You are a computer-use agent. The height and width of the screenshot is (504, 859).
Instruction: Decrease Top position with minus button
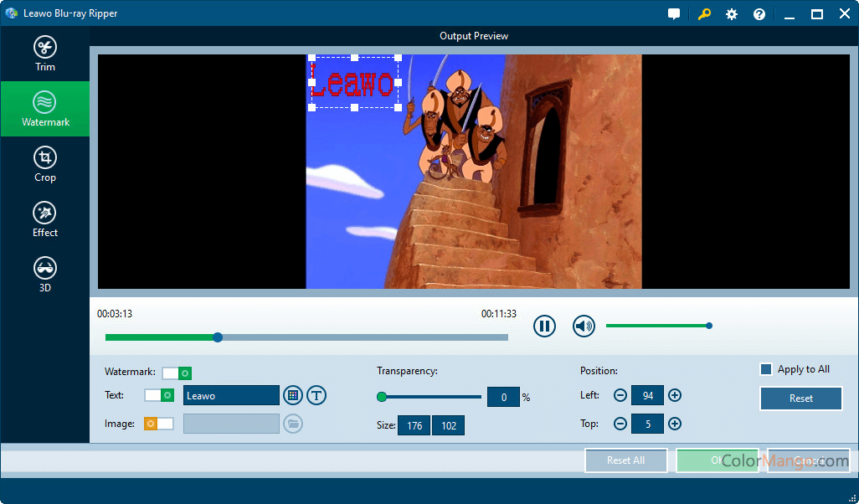click(620, 424)
